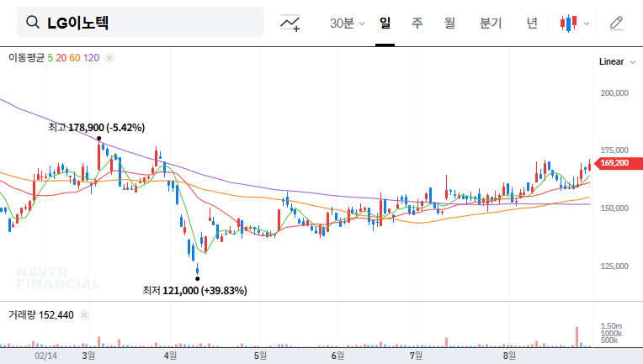Open the 30분 interval dropdown
The height and width of the screenshot is (364, 643).
pos(347,23)
